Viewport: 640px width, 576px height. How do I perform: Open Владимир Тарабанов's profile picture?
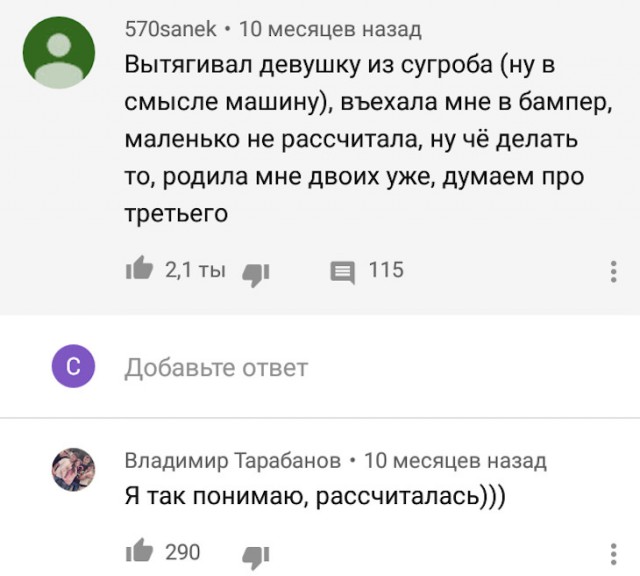click(x=72, y=468)
